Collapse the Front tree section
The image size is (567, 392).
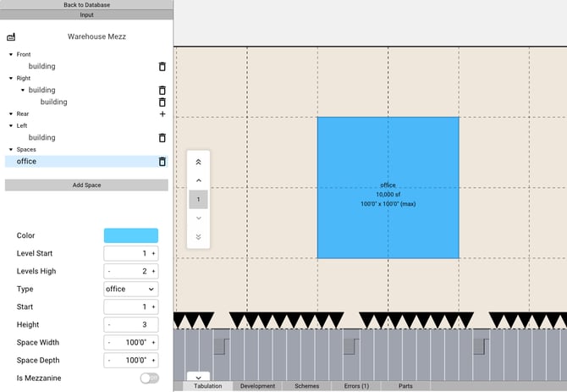pos(10,54)
